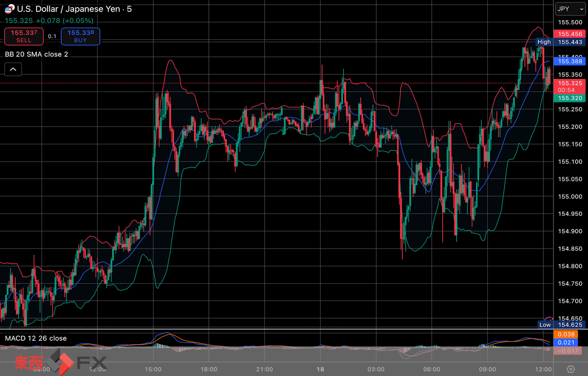Collapse the indicator legend with chevron
The height and width of the screenshot is (376, 588).
(x=13, y=69)
